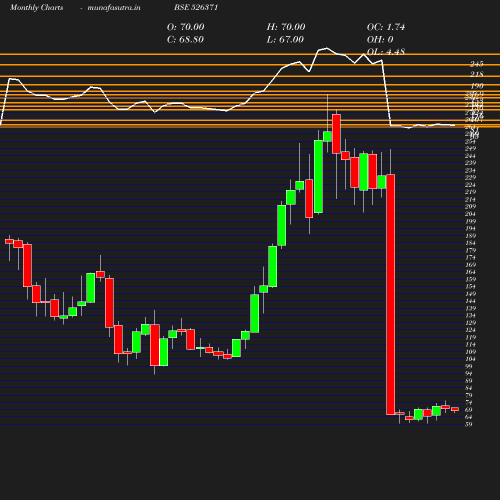
Task: Click the tall red crash candle from 229 to 64
Action: coord(391,294)
